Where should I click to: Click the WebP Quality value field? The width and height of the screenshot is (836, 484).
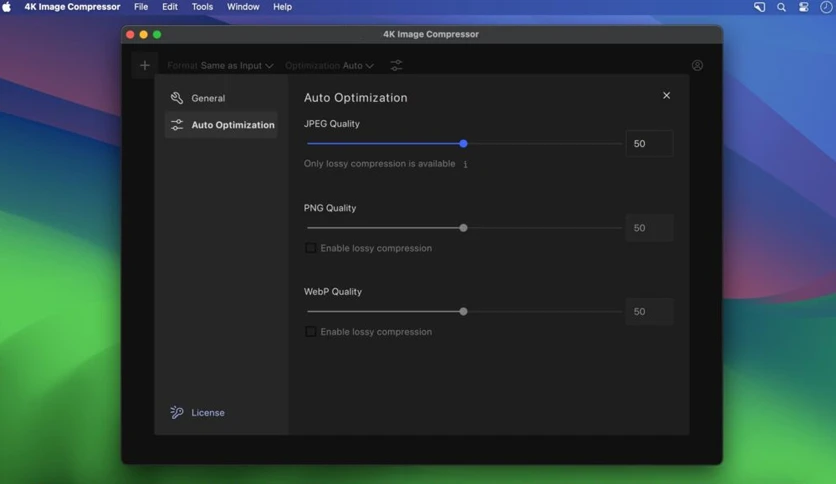coord(649,311)
